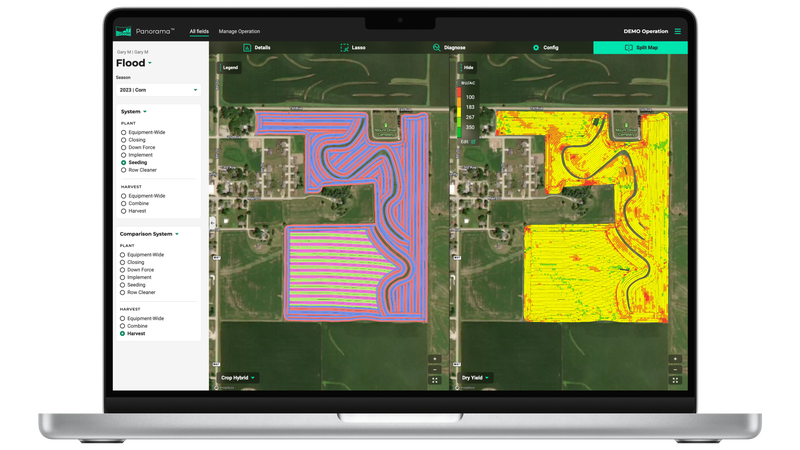Click Hide on the yield legend
This screenshot has height=450, width=800.
pos(467,67)
